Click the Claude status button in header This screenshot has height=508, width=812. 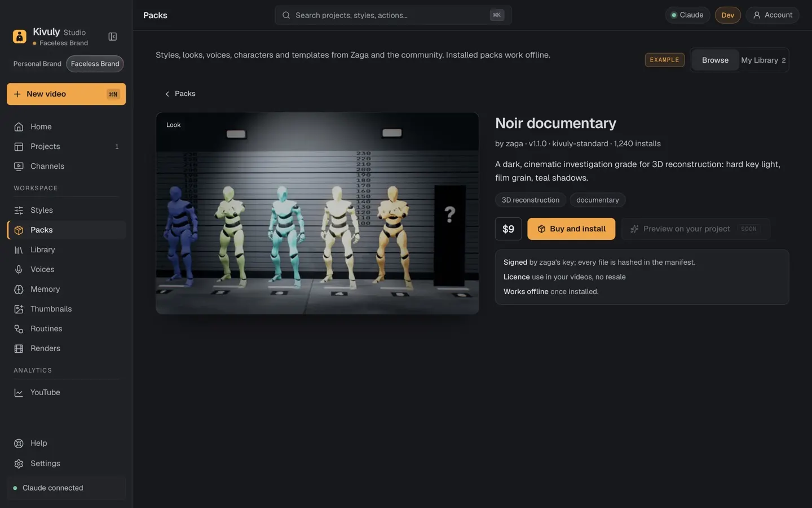click(x=687, y=15)
